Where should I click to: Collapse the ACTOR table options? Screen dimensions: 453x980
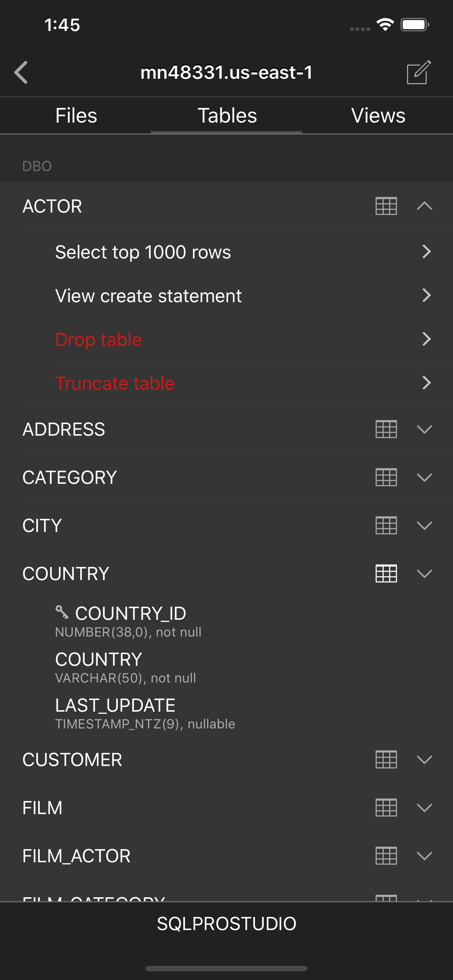click(x=424, y=206)
